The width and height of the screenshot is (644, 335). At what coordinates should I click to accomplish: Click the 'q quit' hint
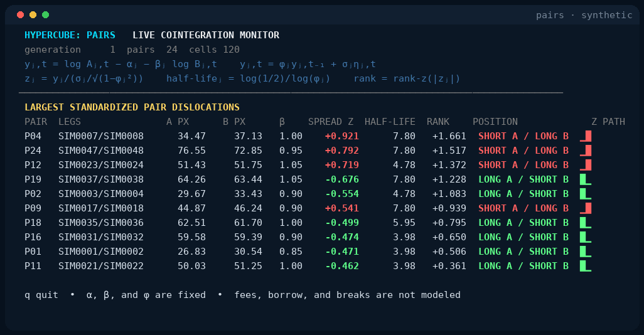pyautogui.click(x=41, y=295)
